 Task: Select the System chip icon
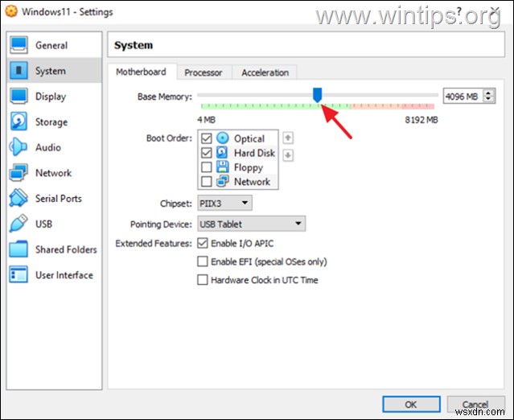[x=19, y=71]
